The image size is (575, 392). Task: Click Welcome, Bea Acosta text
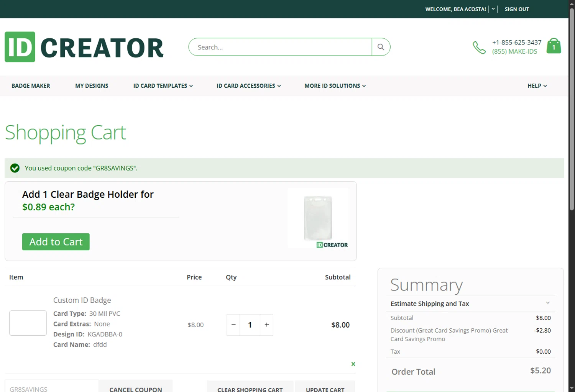tap(455, 9)
